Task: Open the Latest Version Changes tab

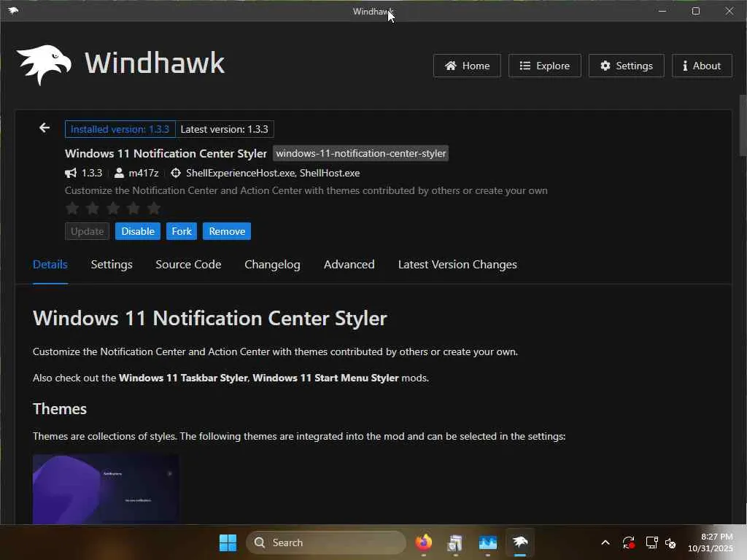Action: click(457, 264)
